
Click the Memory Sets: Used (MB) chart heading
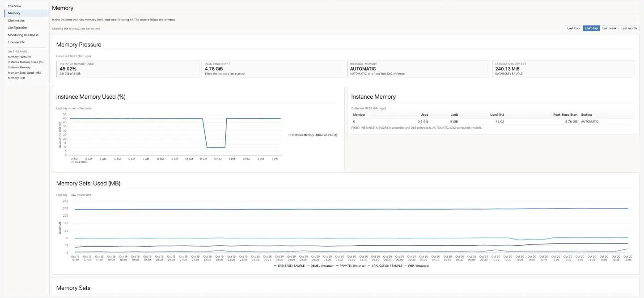(x=88, y=184)
